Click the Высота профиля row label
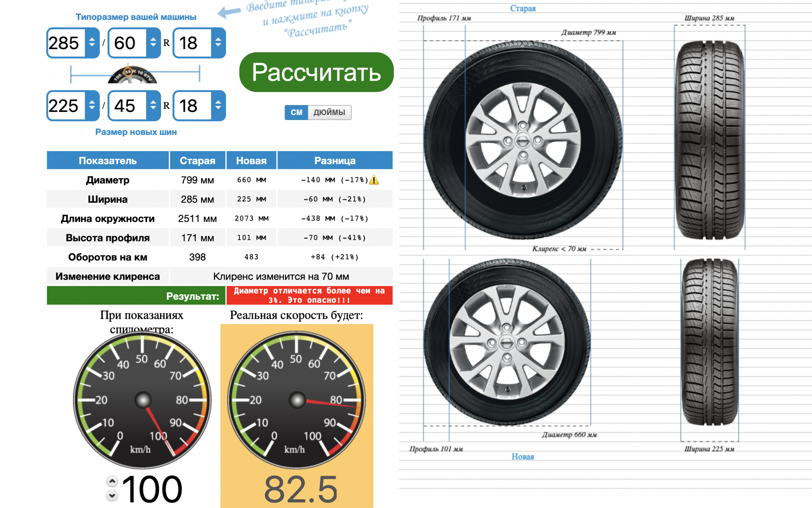Image resolution: width=812 pixels, height=508 pixels. tap(108, 237)
